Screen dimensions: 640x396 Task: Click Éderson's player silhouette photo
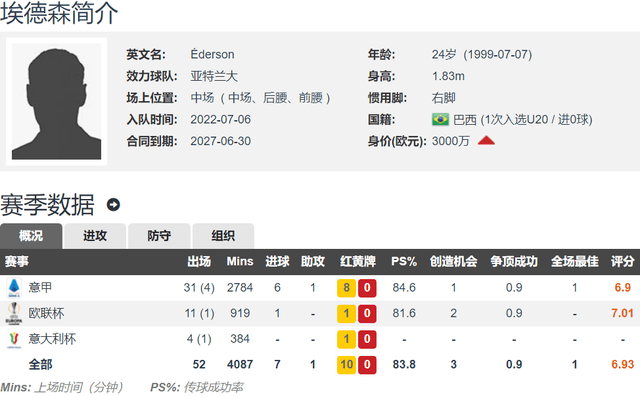pos(56,101)
